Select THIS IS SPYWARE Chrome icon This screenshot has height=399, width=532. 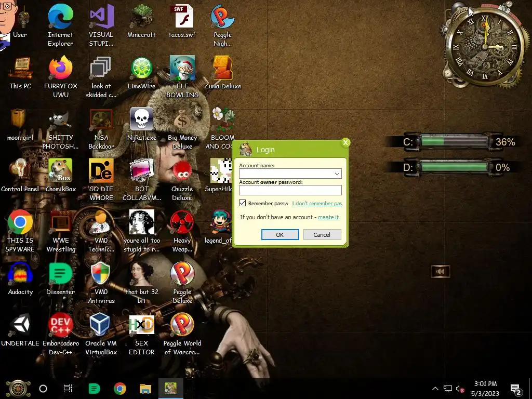coord(20,231)
